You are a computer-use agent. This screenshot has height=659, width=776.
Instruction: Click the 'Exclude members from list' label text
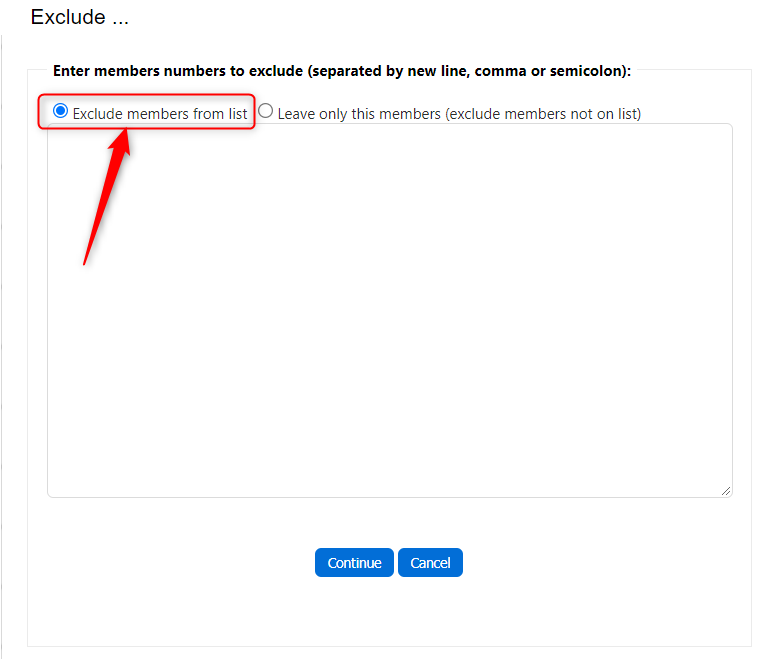(x=159, y=114)
